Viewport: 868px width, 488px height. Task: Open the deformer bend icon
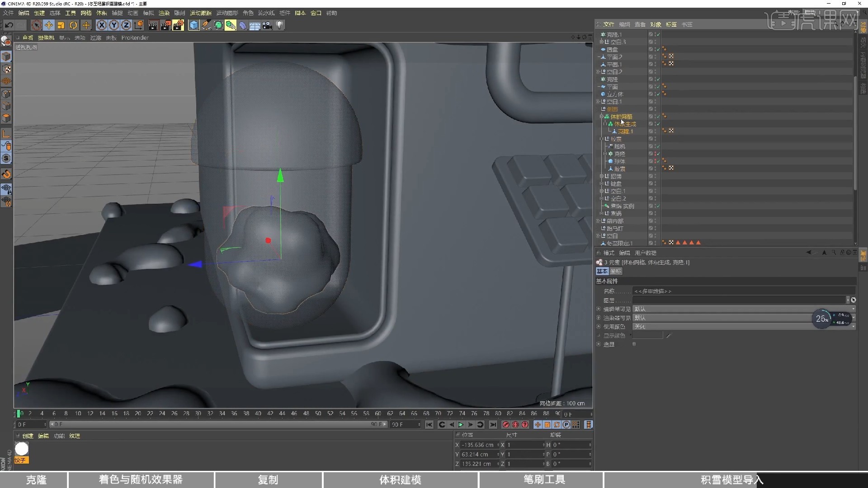pyautogui.click(x=243, y=25)
